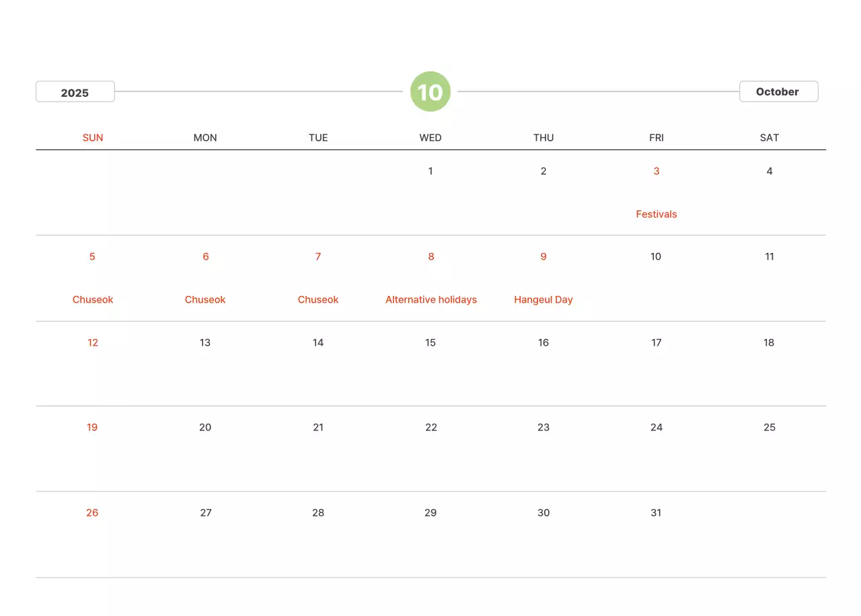Select date 31 on the calendar
861x616 pixels.
click(x=656, y=513)
